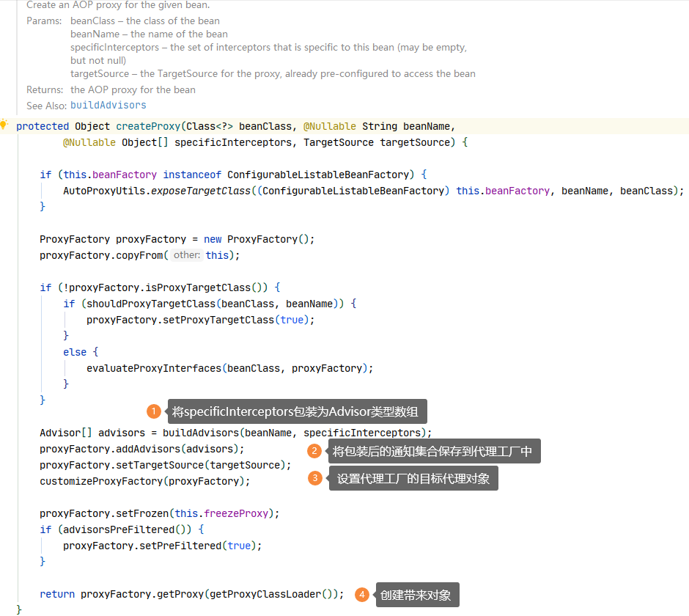The height and width of the screenshot is (616, 689).
Task: Click customizeProxyFactory method call
Action: click(x=101, y=482)
